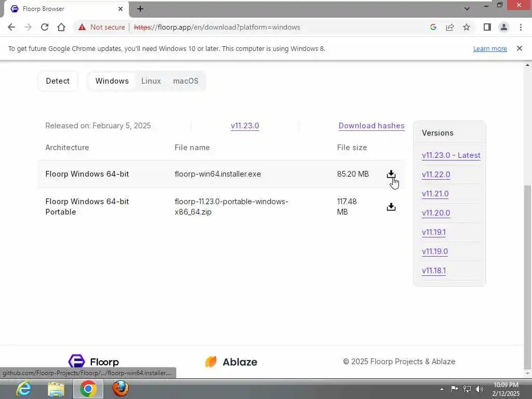
Task: Open a new tab with plus button
Action: coord(140,9)
